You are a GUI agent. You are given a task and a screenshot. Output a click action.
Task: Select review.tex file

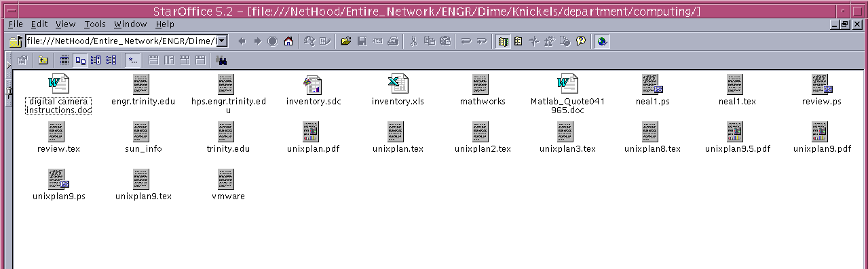(58, 138)
